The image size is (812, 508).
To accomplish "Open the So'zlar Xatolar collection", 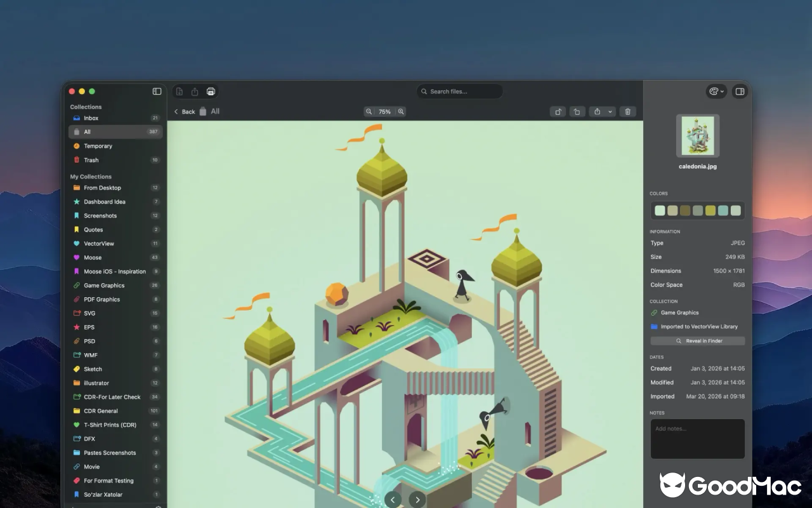I will point(115,495).
